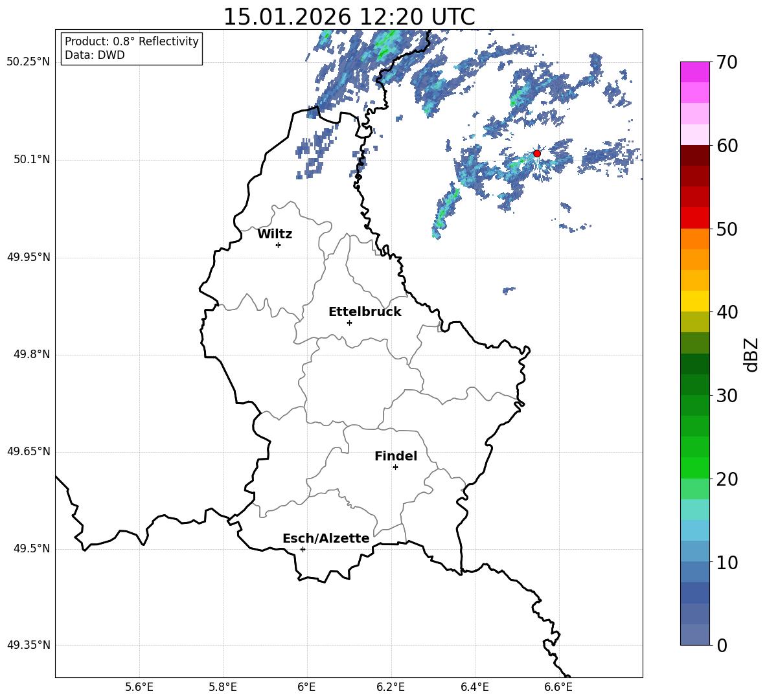The image size is (767, 700).
Task: Click the 5.6°E longitude axis label
Action: (139, 688)
